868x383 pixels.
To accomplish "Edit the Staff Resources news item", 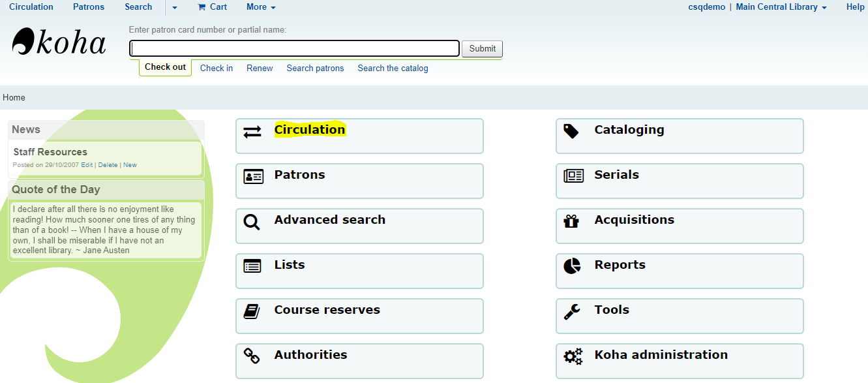I will 87,165.
